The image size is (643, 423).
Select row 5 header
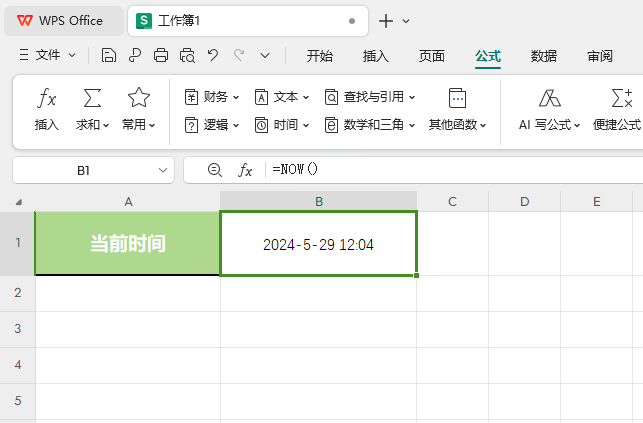coord(18,401)
